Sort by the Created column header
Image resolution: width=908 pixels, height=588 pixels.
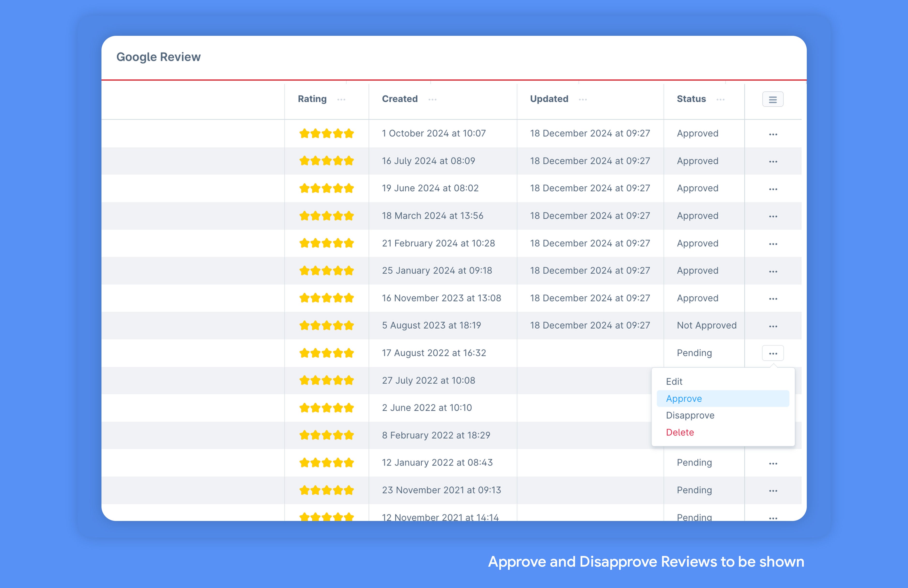[400, 99]
